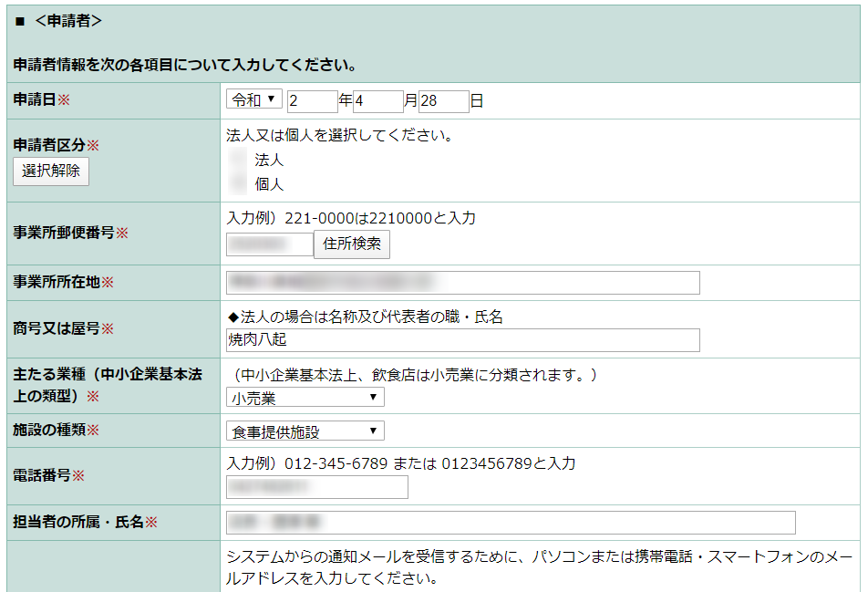Expand the 小売業 business type dropdown
The height and width of the screenshot is (592, 868).
(x=305, y=398)
